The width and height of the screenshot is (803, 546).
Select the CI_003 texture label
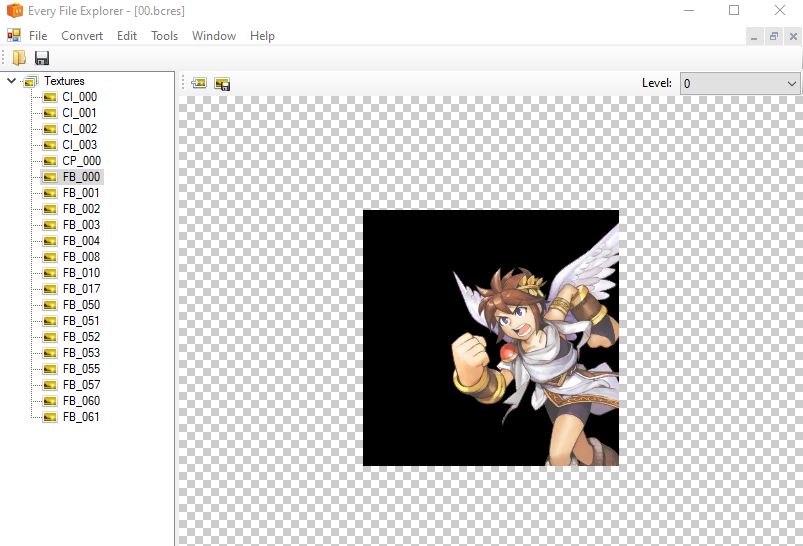[x=79, y=145]
